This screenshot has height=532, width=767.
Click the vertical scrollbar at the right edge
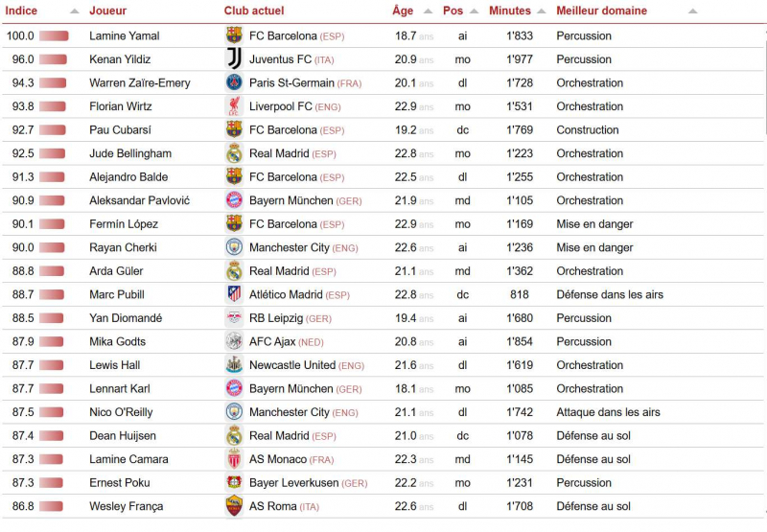coord(763,77)
